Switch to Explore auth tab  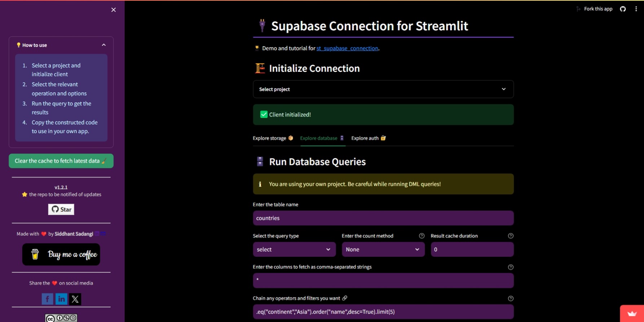coord(369,138)
